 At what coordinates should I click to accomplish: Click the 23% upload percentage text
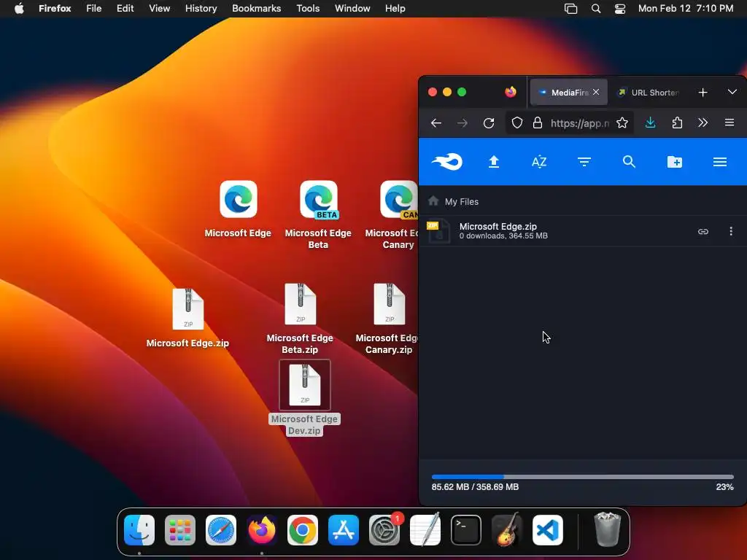click(x=724, y=486)
